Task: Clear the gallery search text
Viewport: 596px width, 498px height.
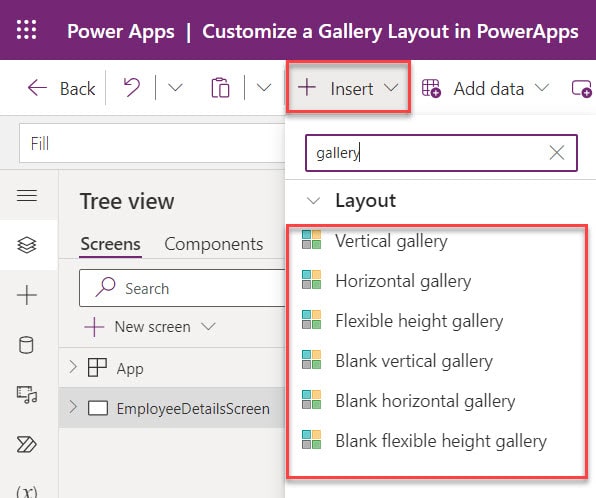Action: click(x=557, y=153)
